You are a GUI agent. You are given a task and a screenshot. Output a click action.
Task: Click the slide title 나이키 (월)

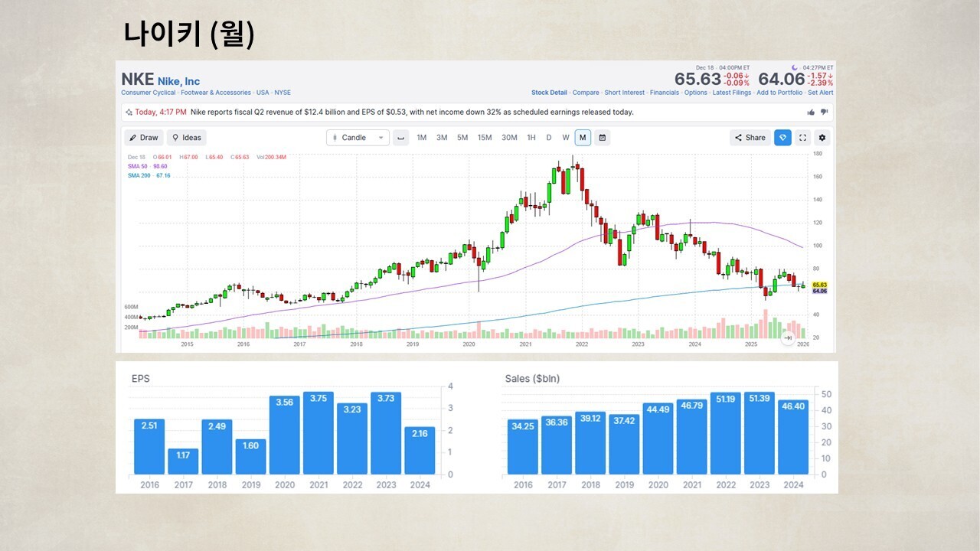188,34
